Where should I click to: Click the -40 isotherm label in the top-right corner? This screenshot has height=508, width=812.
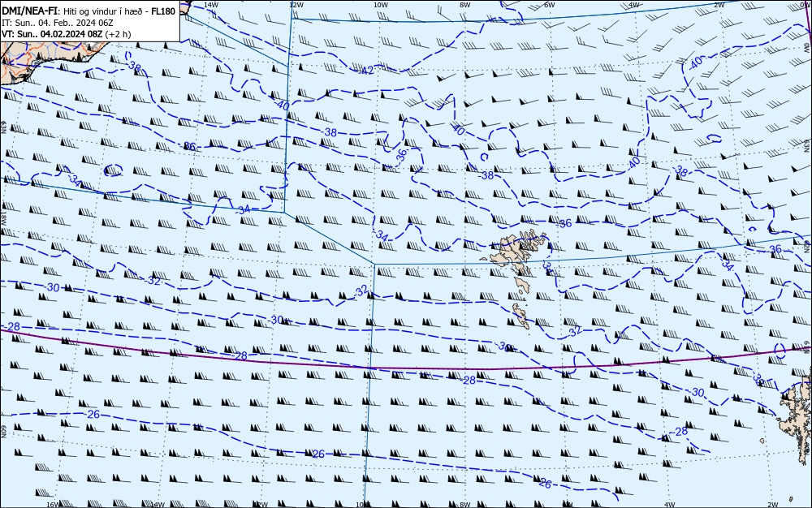click(x=695, y=62)
